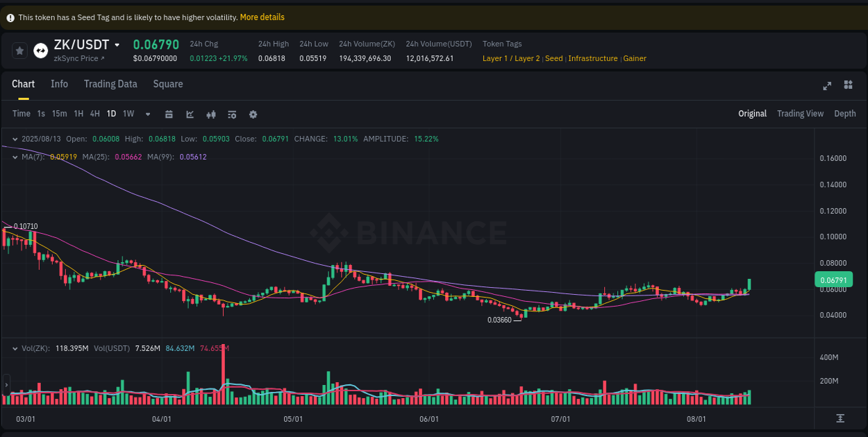Switch to the Square tab
The image size is (868, 437).
pos(167,84)
